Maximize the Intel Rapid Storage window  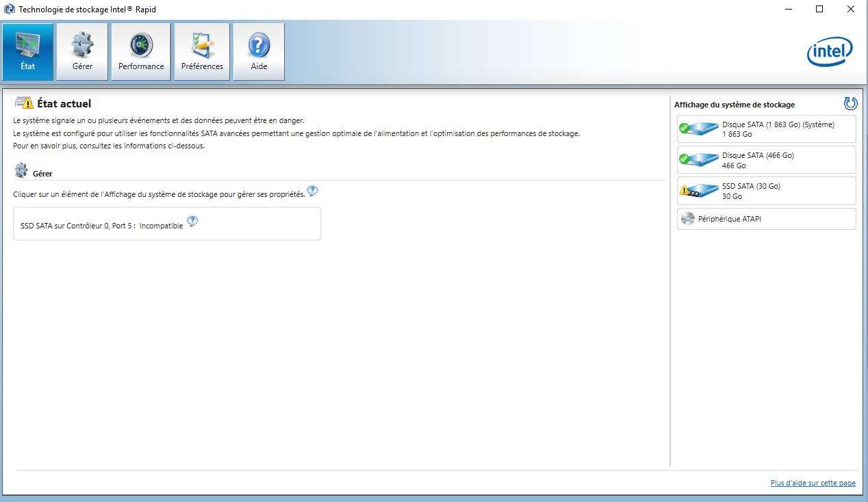pyautogui.click(x=819, y=9)
